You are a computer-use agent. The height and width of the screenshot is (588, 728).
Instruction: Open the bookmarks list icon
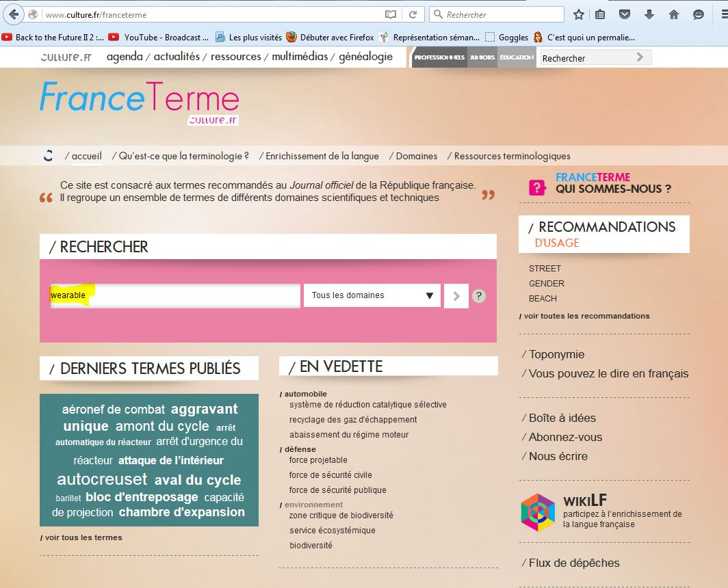click(600, 14)
